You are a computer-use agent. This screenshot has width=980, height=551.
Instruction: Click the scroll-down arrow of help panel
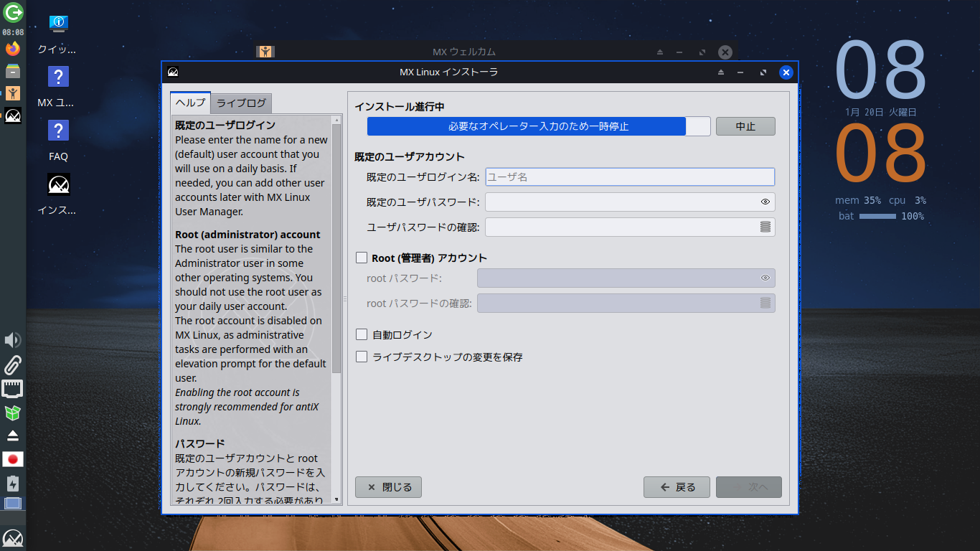tap(336, 499)
